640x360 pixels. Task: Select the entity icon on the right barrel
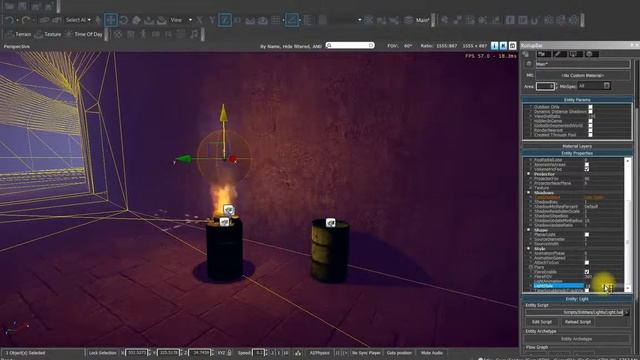(x=331, y=223)
